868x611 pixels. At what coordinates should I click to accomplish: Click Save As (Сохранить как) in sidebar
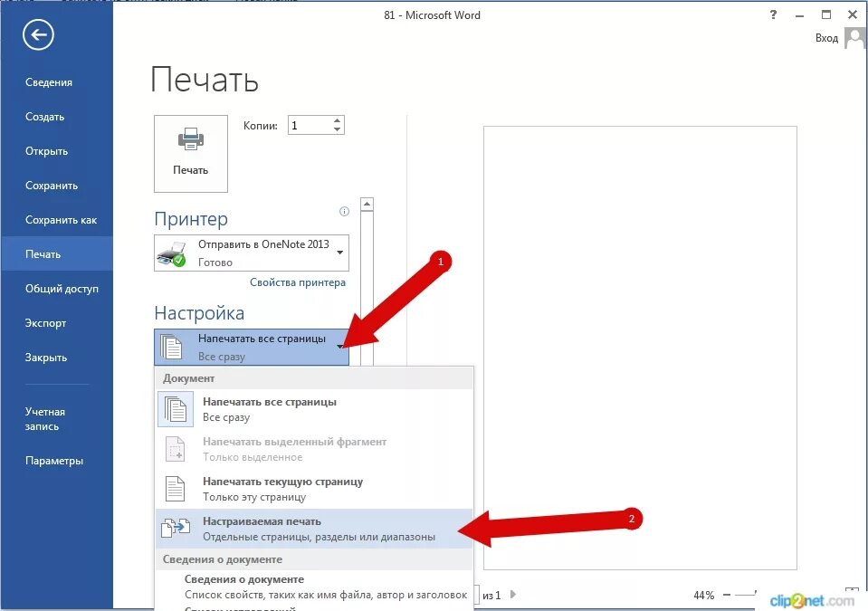61,220
